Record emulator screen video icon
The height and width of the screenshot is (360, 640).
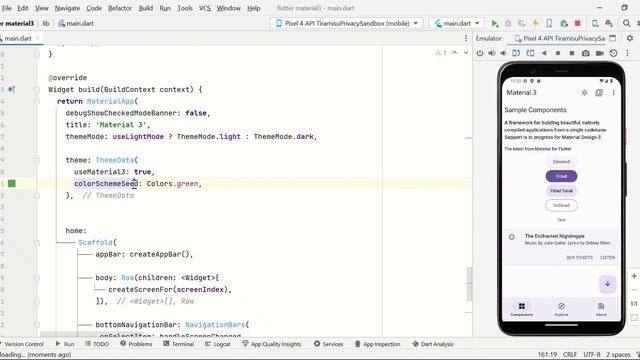click(600, 53)
